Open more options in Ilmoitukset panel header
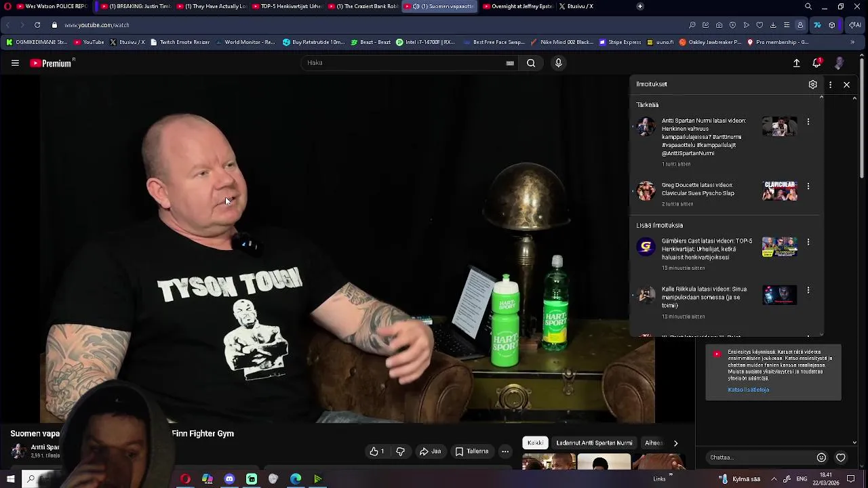 pyautogui.click(x=830, y=85)
